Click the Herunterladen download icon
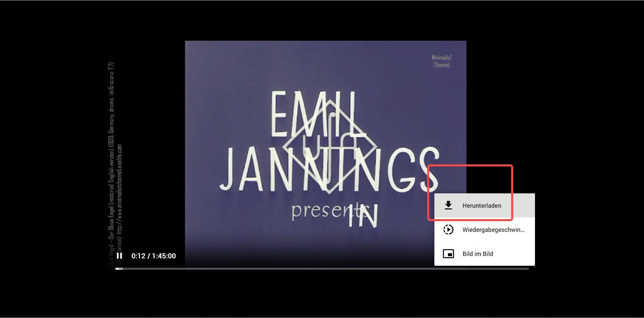Viewport: 644px width, 318px height. [x=448, y=205]
